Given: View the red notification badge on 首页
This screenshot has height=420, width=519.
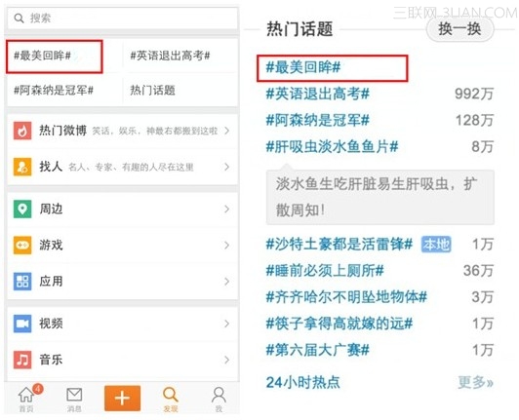Looking at the screenshot, I should click(x=38, y=389).
